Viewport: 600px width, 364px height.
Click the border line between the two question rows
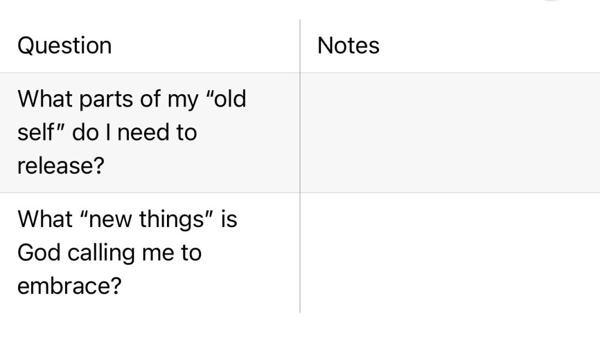pyautogui.click(x=150, y=193)
